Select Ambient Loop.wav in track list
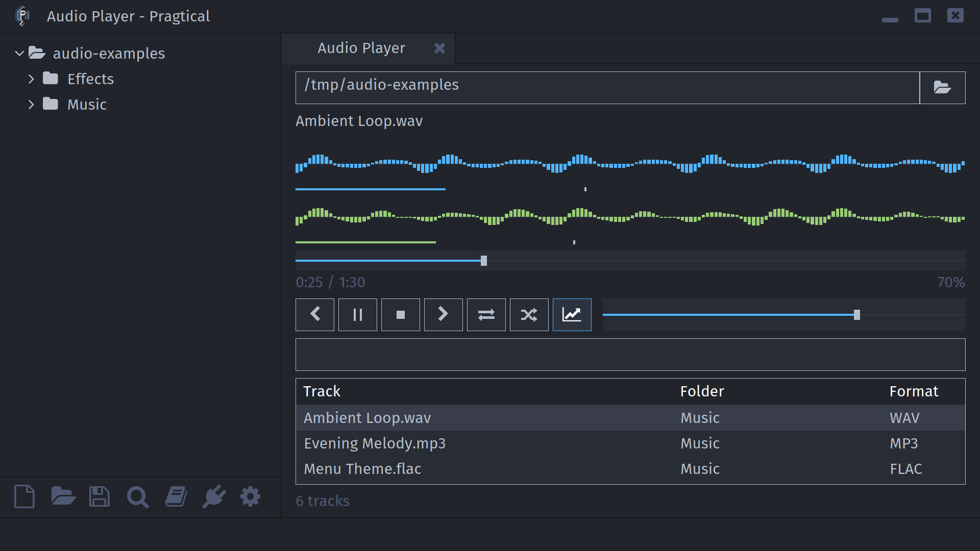980x551 pixels. tap(630, 418)
